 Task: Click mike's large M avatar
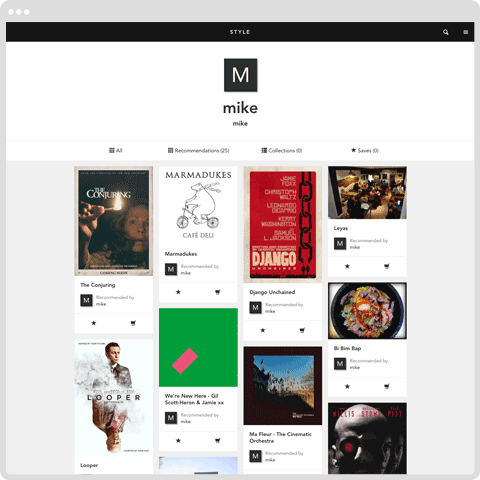240,75
